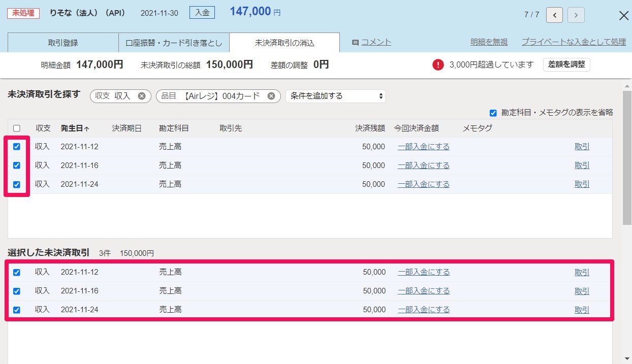The image size is (632, 364).
Task: Uncheck the 2021-11-16 row in search list
Action: tap(17, 166)
